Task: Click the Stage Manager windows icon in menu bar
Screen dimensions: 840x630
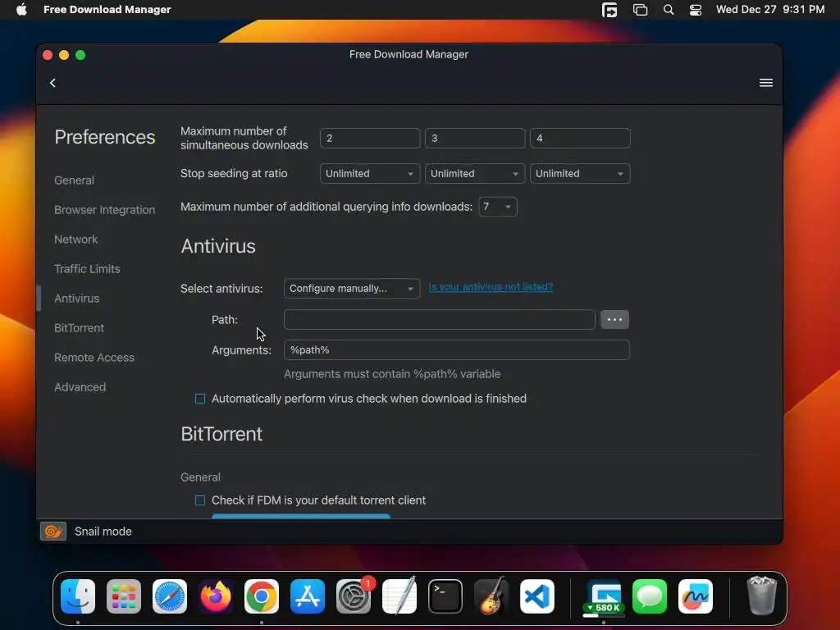Action: click(640, 10)
